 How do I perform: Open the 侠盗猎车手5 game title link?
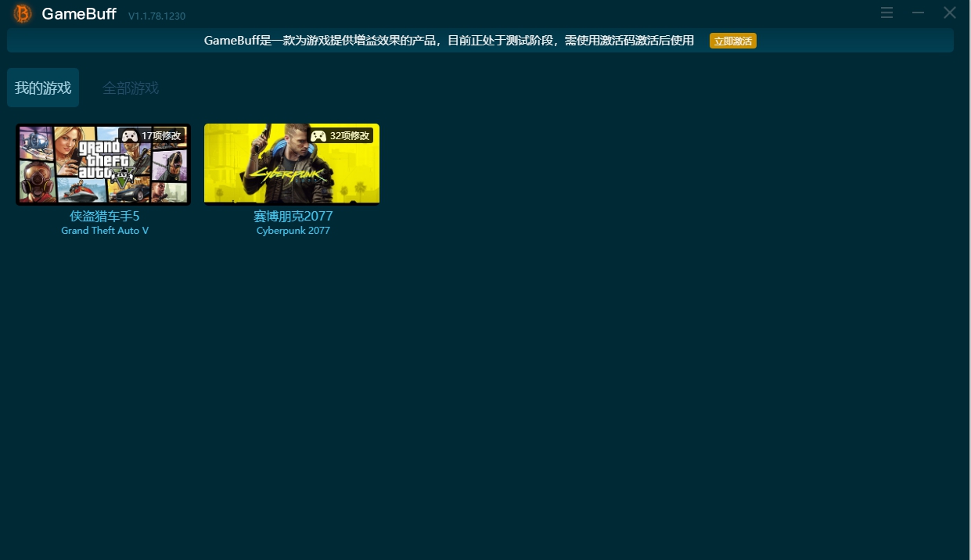pyautogui.click(x=105, y=217)
